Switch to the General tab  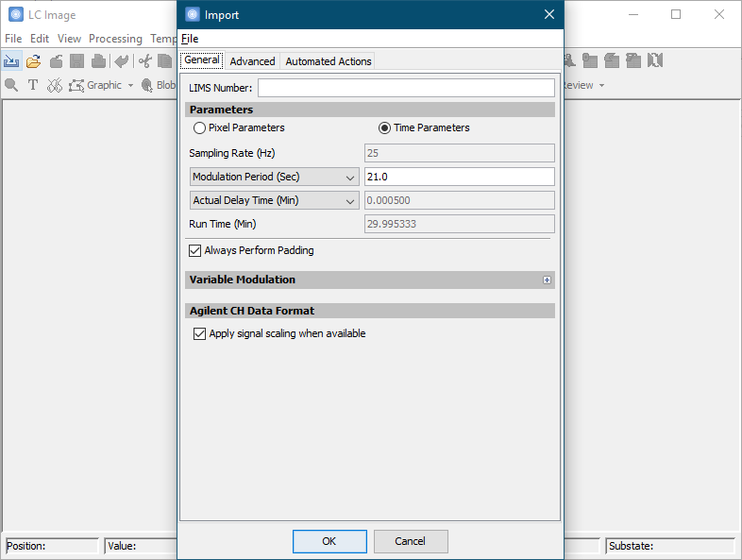[202, 59]
